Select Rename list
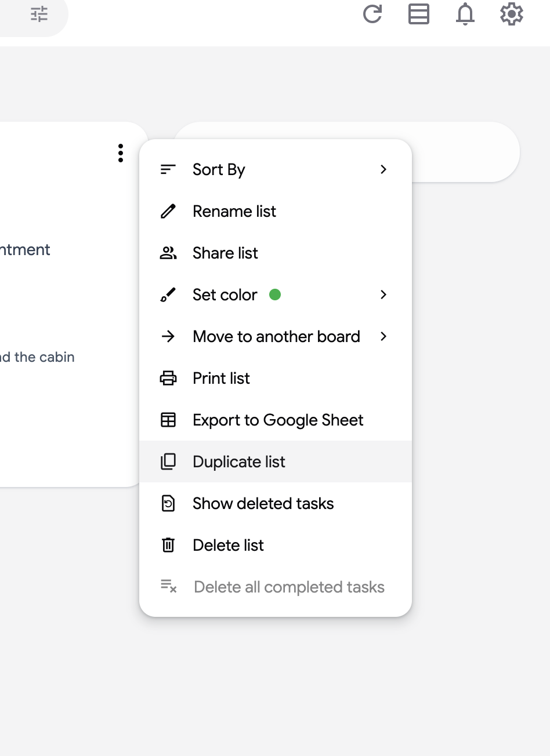 pyautogui.click(x=276, y=211)
